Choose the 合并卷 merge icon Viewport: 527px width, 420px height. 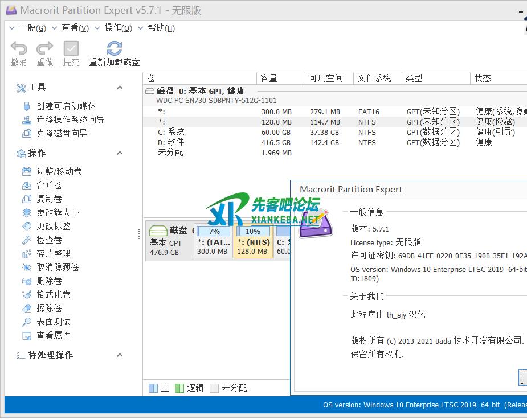point(26,185)
